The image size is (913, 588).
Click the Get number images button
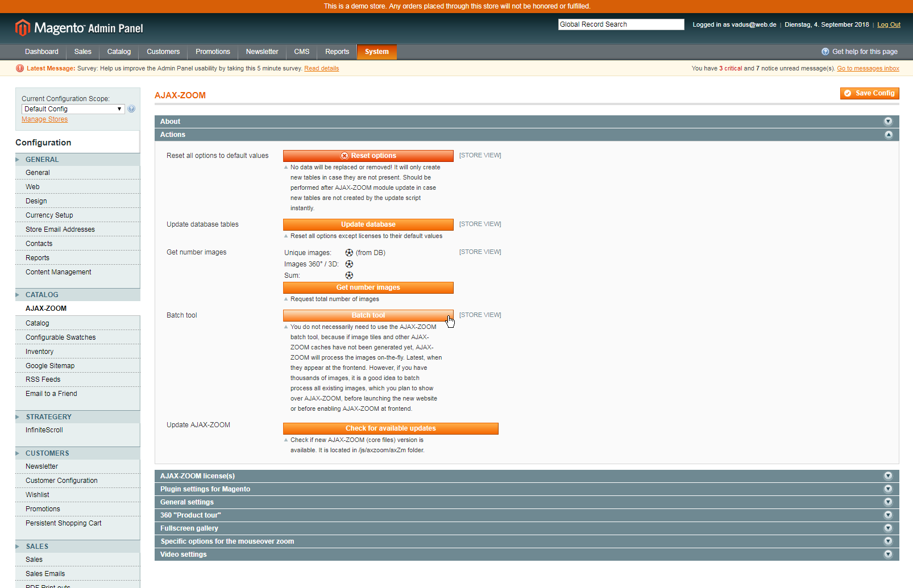[x=368, y=287]
